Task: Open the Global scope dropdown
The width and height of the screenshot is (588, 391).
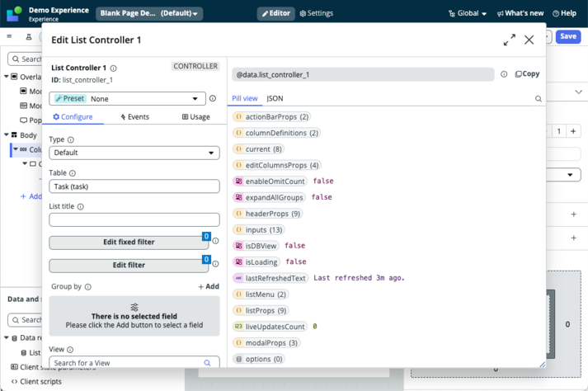Action: [468, 13]
